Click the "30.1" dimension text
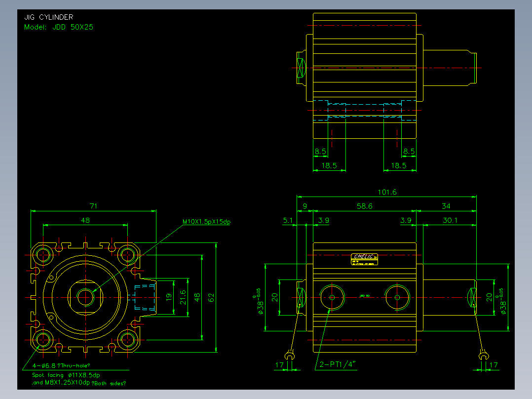The width and height of the screenshot is (532, 399). (x=450, y=220)
